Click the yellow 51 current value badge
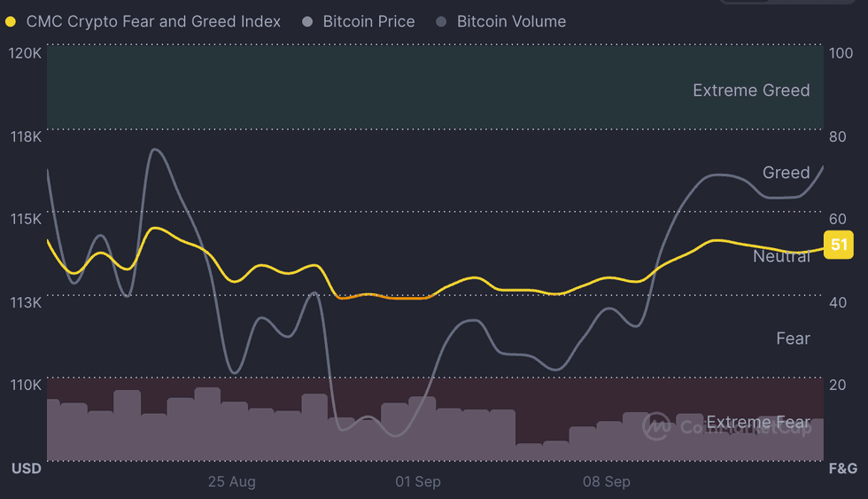Viewport: 868px width, 499px height. coord(838,245)
